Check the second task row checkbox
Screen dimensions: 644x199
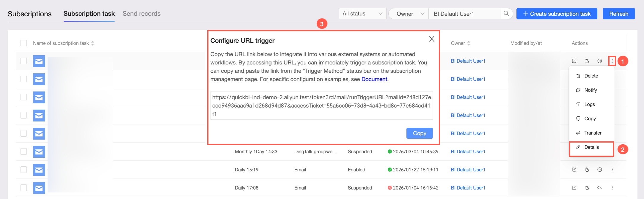pyautogui.click(x=24, y=79)
